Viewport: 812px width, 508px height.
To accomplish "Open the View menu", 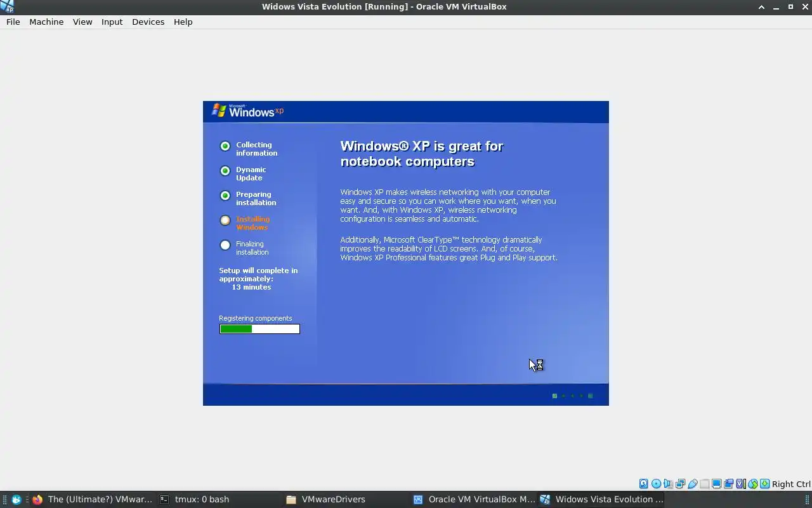I will [82, 22].
